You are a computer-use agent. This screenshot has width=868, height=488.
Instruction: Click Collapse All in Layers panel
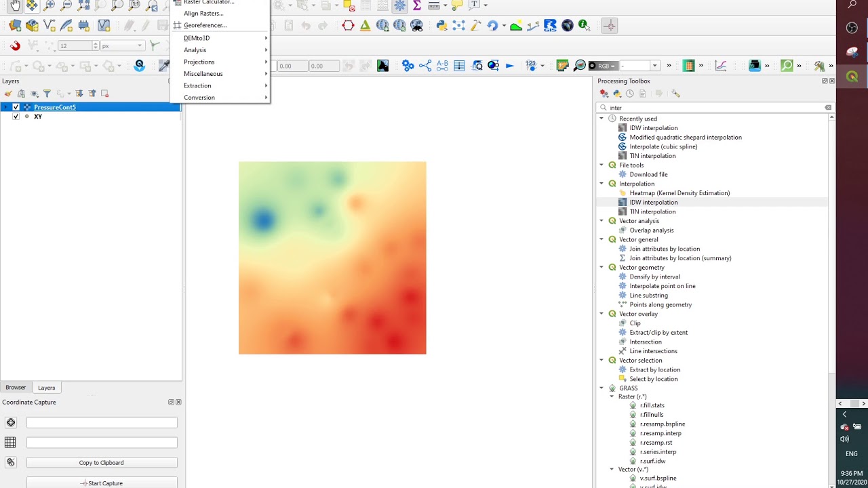coord(92,94)
